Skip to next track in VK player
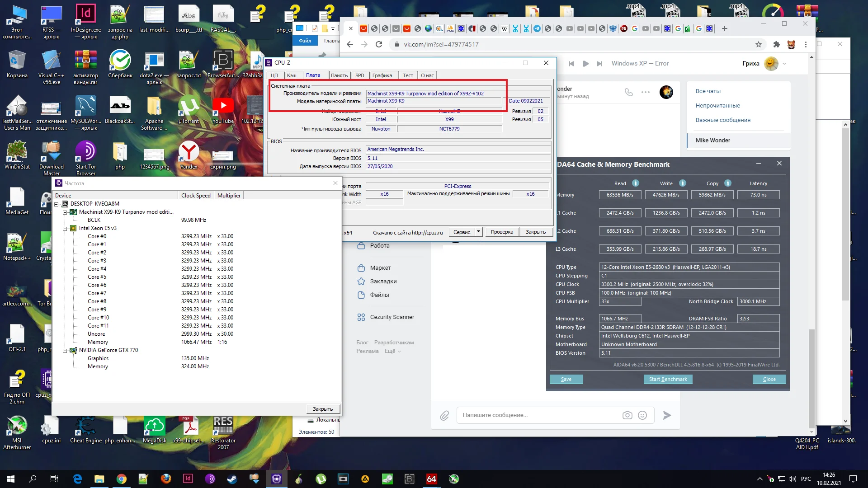The height and width of the screenshot is (488, 868). point(599,64)
